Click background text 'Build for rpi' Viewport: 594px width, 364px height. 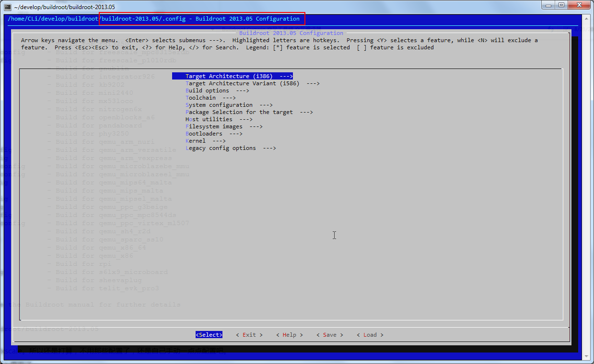coord(83,264)
